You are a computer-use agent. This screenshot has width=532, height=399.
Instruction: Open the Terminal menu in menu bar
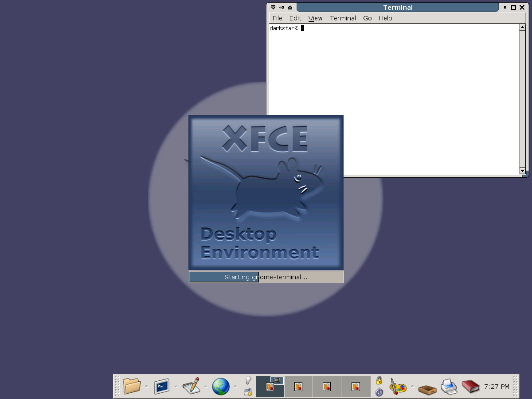343,18
